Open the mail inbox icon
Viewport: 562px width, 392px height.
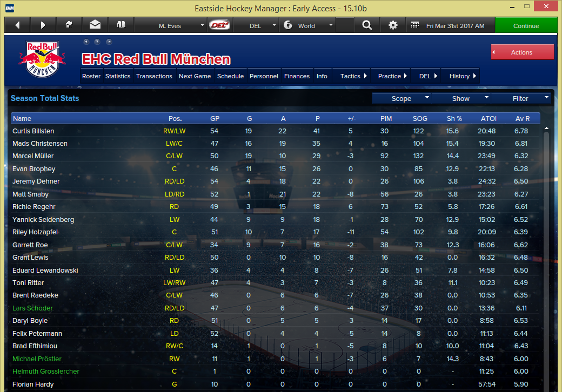coord(95,25)
